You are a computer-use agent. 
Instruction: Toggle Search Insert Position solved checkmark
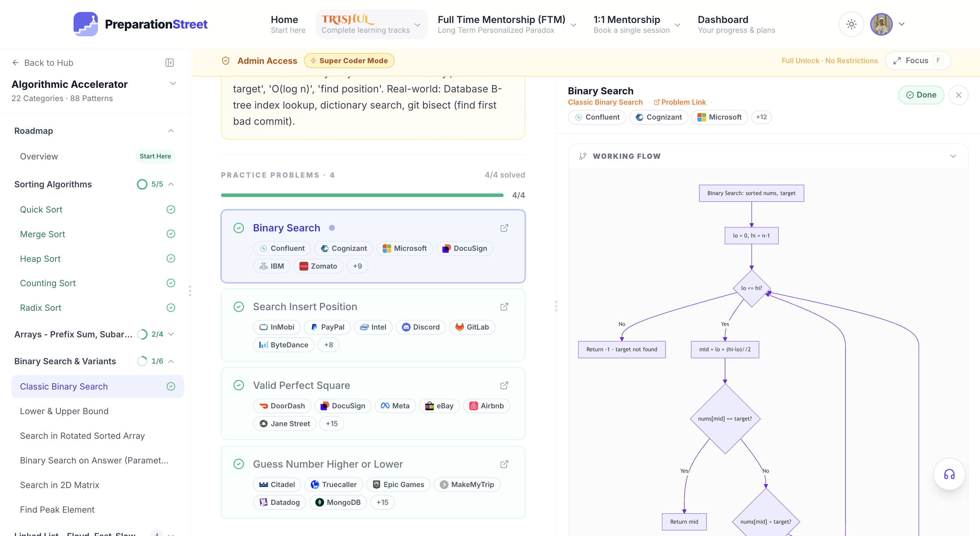pyautogui.click(x=239, y=307)
